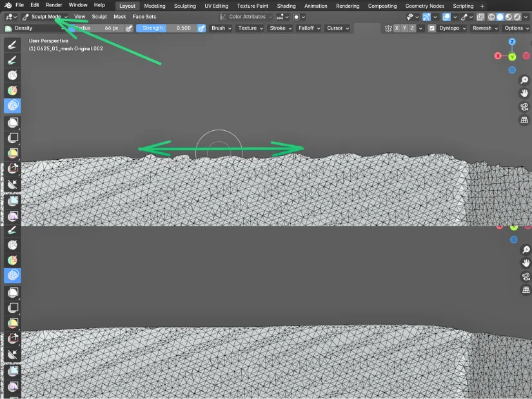
Task: Open the viewport shading options dropdown
Action: [x=526, y=17]
